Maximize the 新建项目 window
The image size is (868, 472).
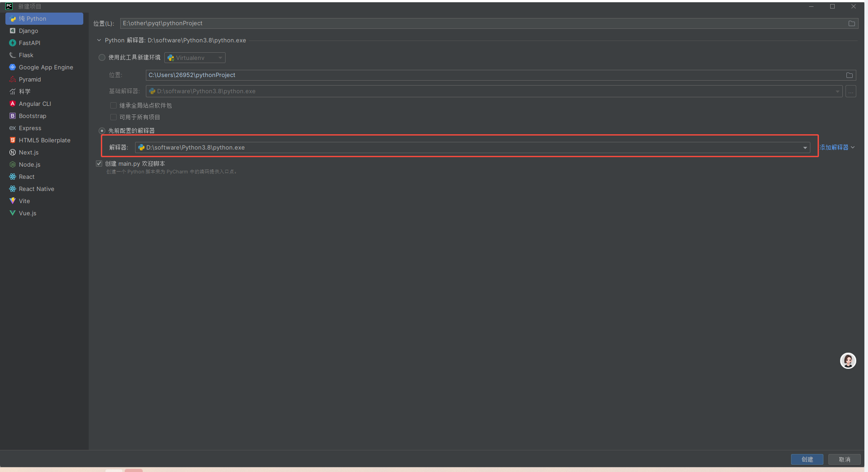[832, 6]
